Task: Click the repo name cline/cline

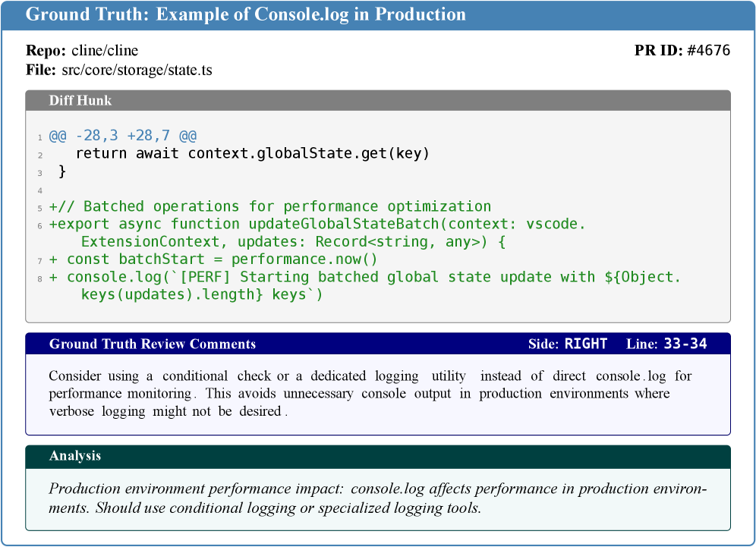Action: point(105,51)
